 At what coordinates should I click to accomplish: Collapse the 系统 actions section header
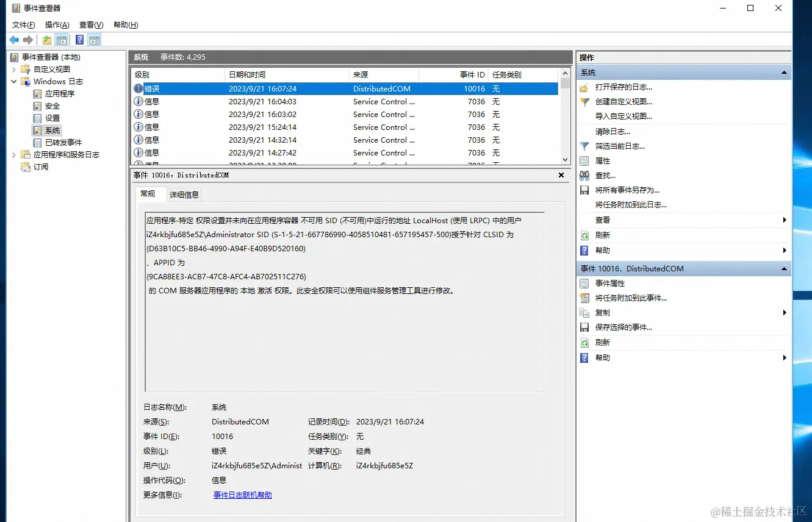coord(784,73)
